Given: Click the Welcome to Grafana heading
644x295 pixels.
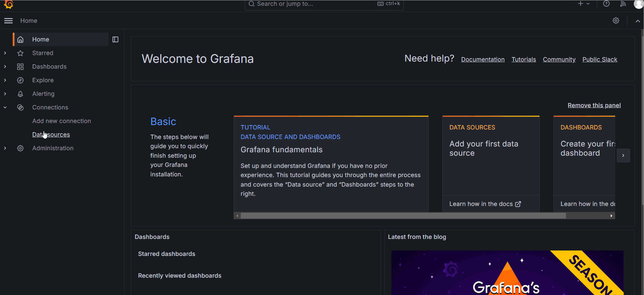Looking at the screenshot, I should [x=198, y=59].
